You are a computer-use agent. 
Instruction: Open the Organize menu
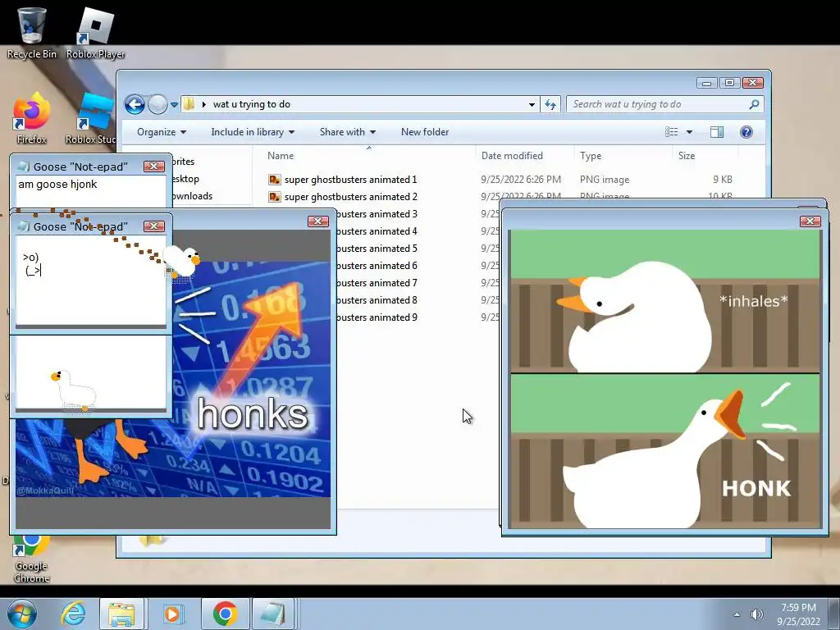click(x=162, y=132)
